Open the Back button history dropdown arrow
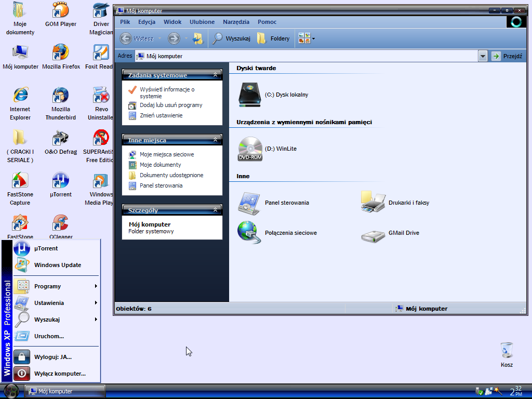 click(160, 38)
